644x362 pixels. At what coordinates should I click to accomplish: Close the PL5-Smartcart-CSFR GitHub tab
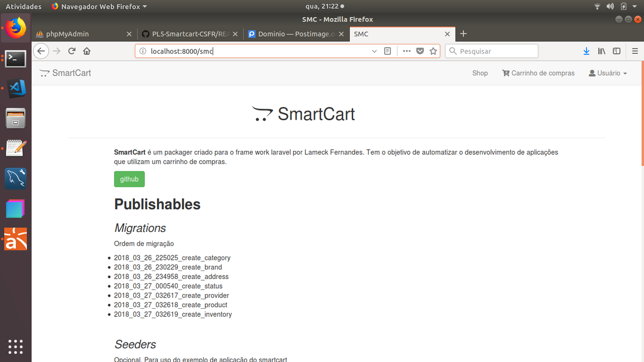[235, 34]
